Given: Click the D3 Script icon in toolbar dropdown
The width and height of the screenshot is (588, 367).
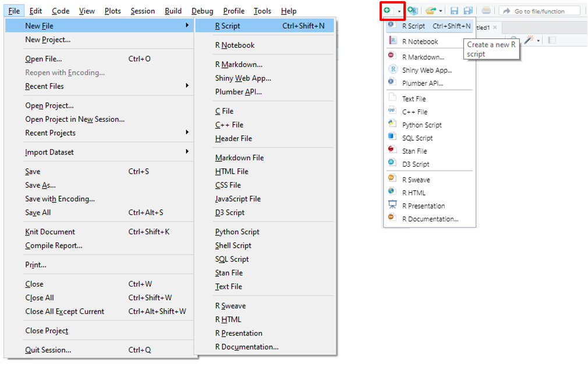Looking at the screenshot, I should click(392, 163).
